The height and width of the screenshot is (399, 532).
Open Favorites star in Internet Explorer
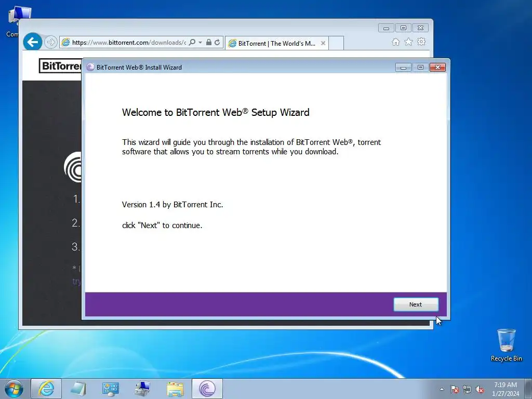pyautogui.click(x=408, y=42)
